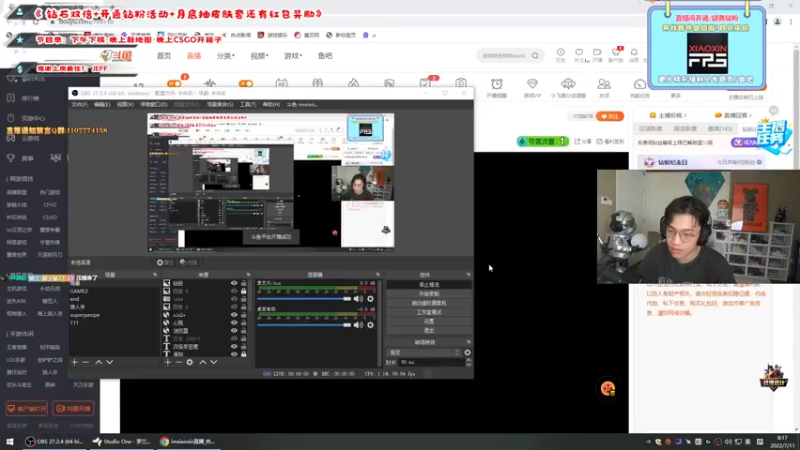
Task: Open the UFO airship settings icon
Action: click(568, 84)
